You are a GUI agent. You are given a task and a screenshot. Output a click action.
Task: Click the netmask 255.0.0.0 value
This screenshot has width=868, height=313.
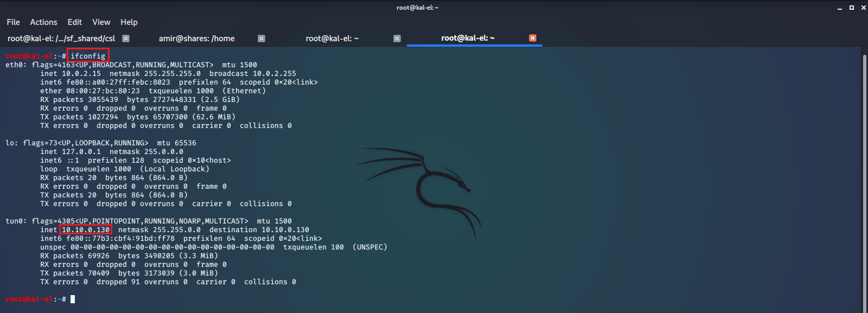(164, 151)
